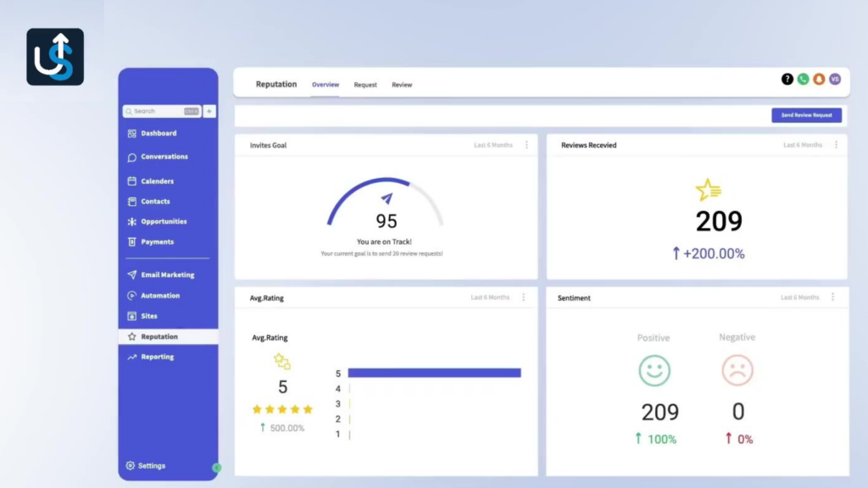The image size is (868, 488).
Task: Click the Automation play-circle icon
Action: point(131,296)
